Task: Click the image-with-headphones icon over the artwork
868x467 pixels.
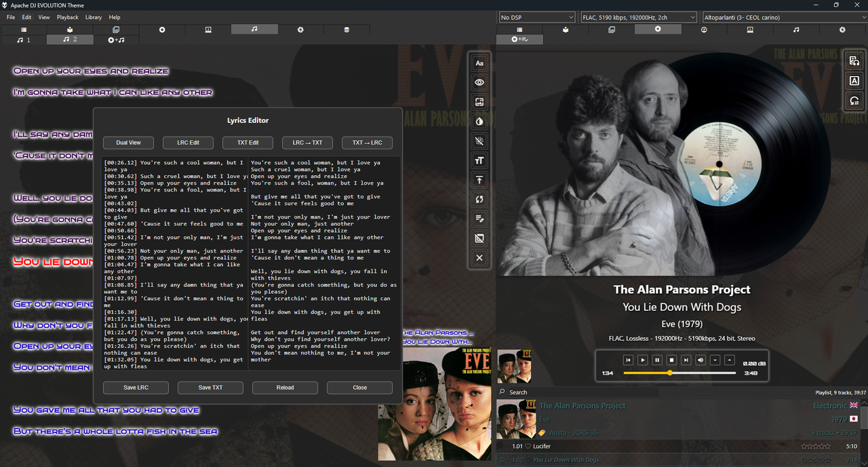Action: pyautogui.click(x=854, y=61)
